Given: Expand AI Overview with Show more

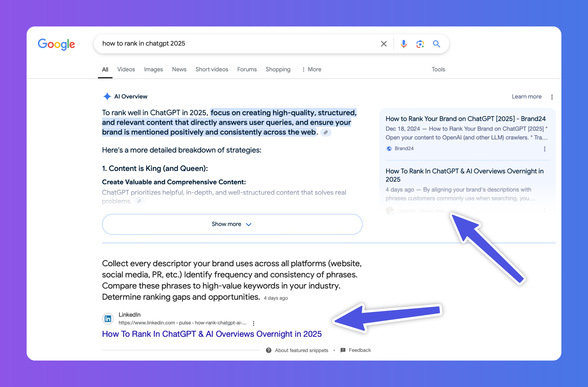Looking at the screenshot, I should pos(232,224).
